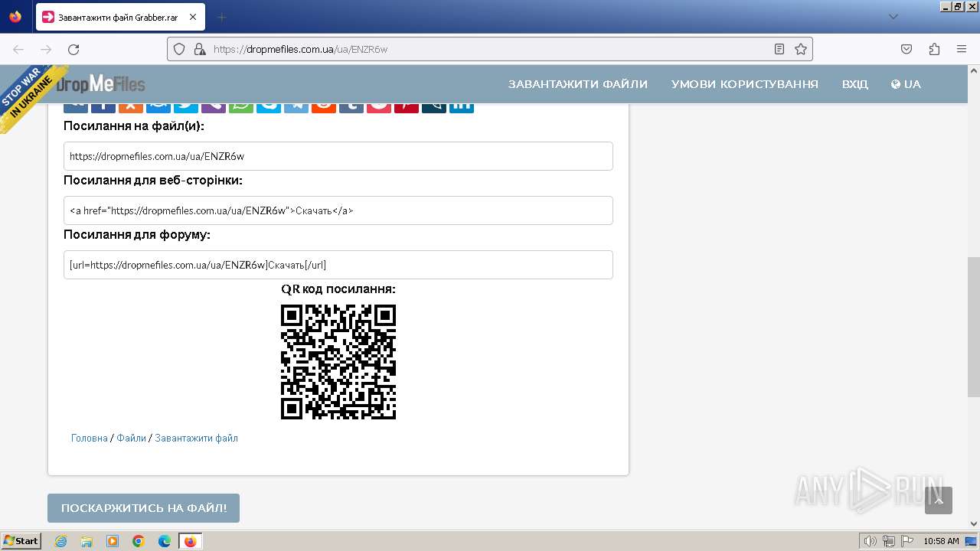Open media player from taskbar
980x551 pixels.
click(113, 541)
